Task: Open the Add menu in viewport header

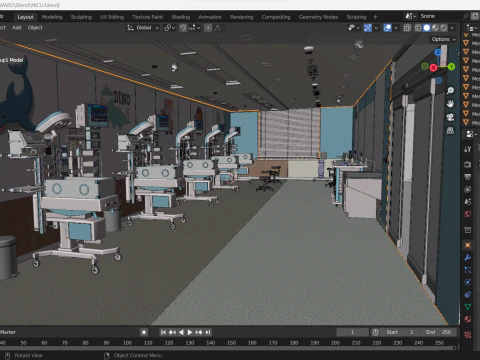Action: [17, 28]
